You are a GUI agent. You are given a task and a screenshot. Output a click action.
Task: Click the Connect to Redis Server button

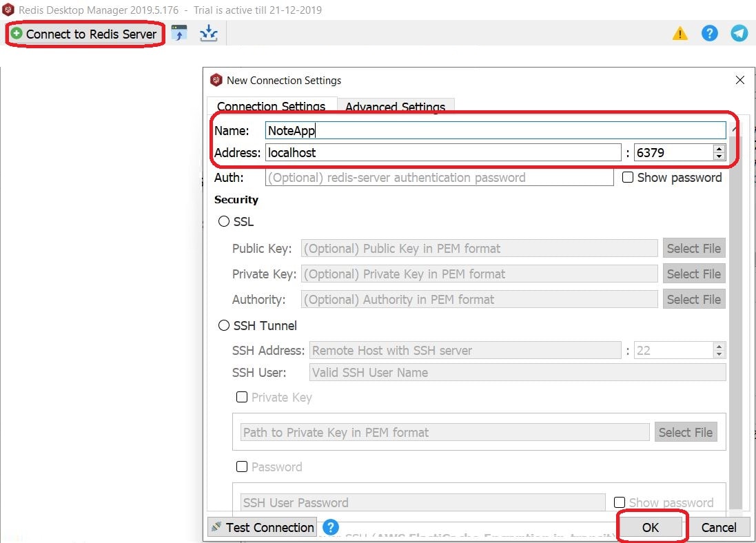pyautogui.click(x=85, y=34)
